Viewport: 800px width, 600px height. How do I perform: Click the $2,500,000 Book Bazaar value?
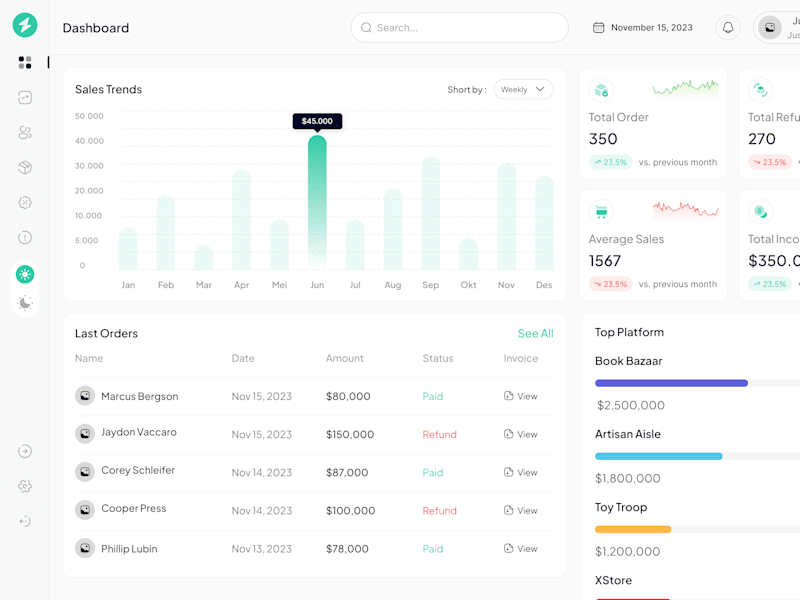(x=631, y=406)
